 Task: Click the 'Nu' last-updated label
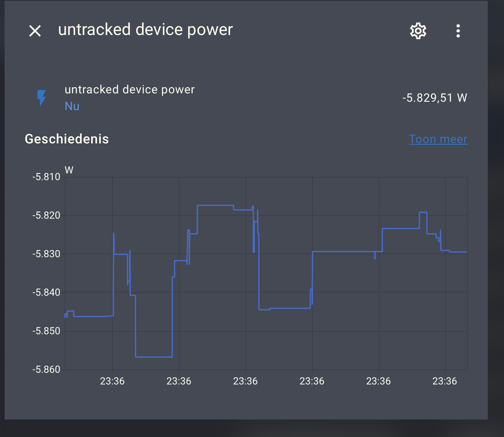[72, 106]
